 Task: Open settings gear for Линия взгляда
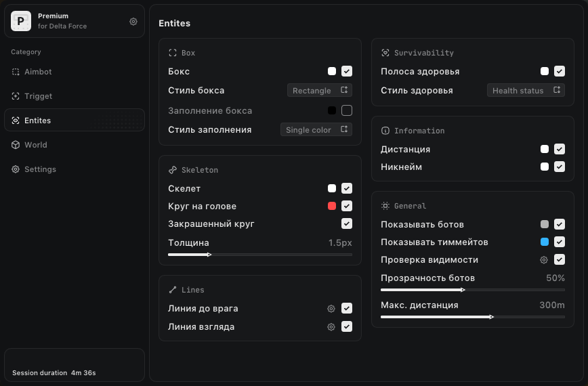coord(331,327)
